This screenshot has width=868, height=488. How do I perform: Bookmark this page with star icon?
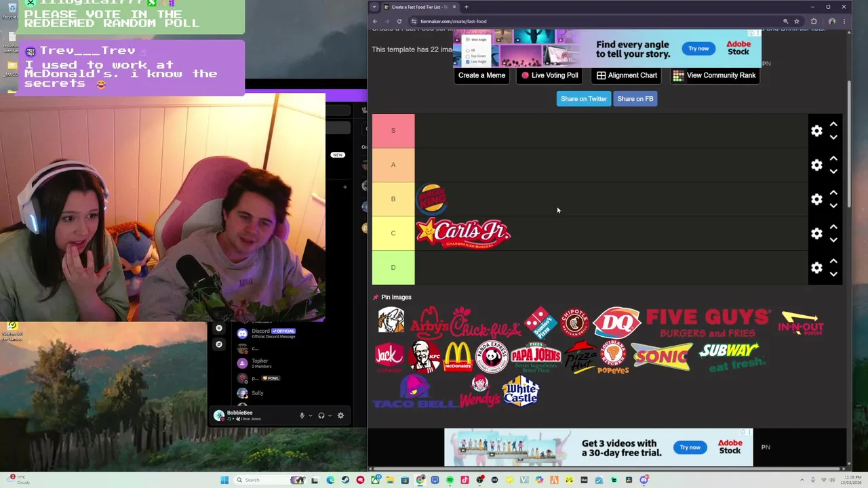[796, 21]
